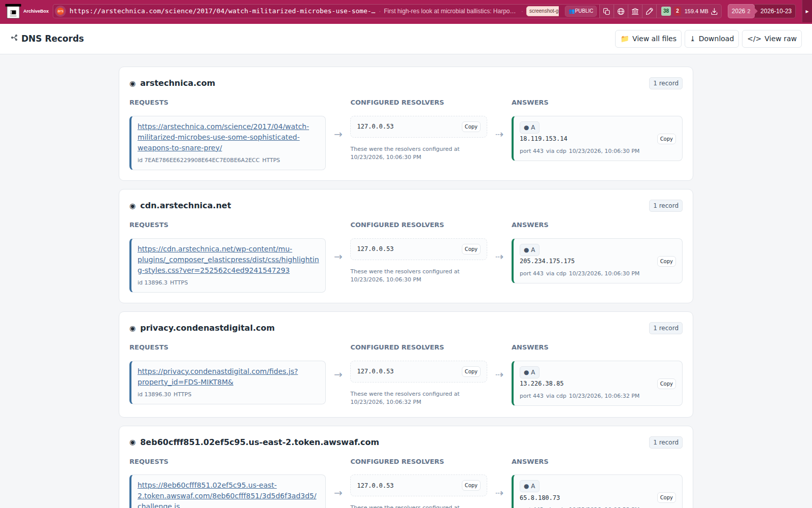Open the privacy.condenastdigital.com fides.js link
Viewport: 812px width, 508px height.
(x=218, y=376)
